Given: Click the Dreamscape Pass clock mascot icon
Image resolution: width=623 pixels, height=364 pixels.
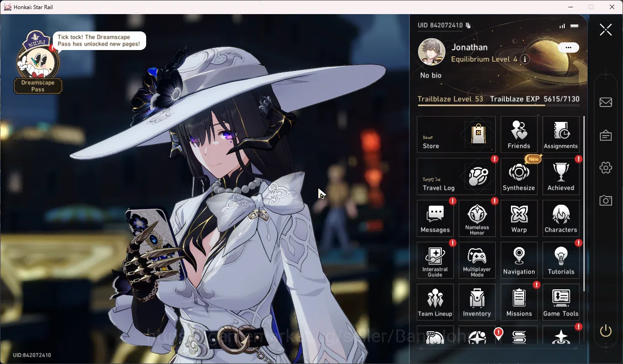Looking at the screenshot, I should pyautogui.click(x=38, y=55).
